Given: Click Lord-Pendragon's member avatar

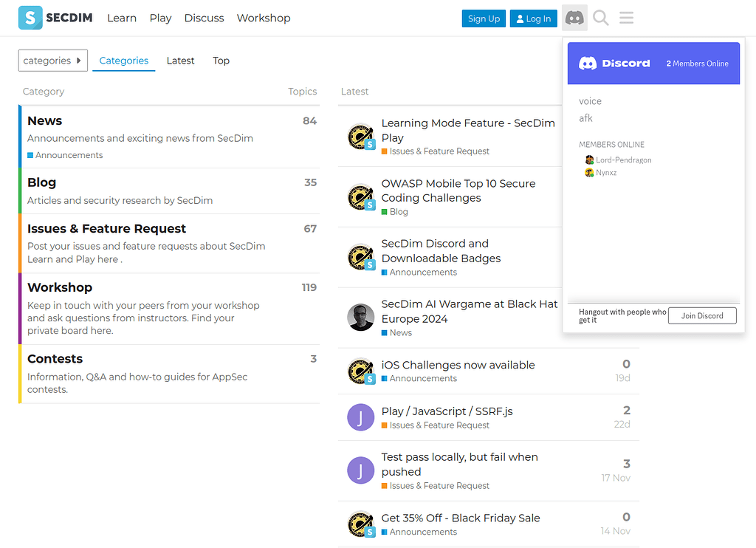Looking at the screenshot, I should click(589, 160).
